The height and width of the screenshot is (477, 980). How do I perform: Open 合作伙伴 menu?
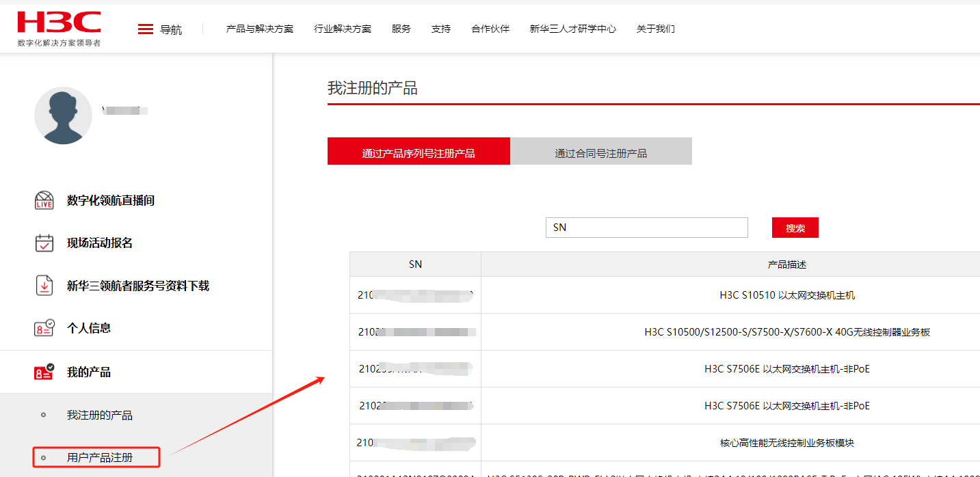pyautogui.click(x=490, y=29)
